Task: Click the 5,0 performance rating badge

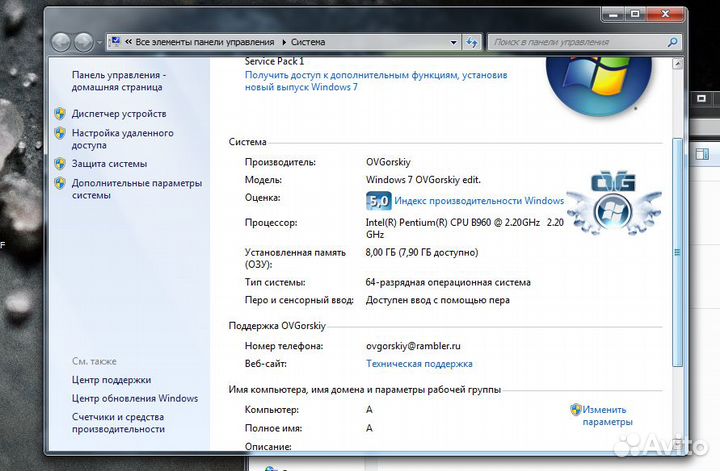Action: (379, 201)
